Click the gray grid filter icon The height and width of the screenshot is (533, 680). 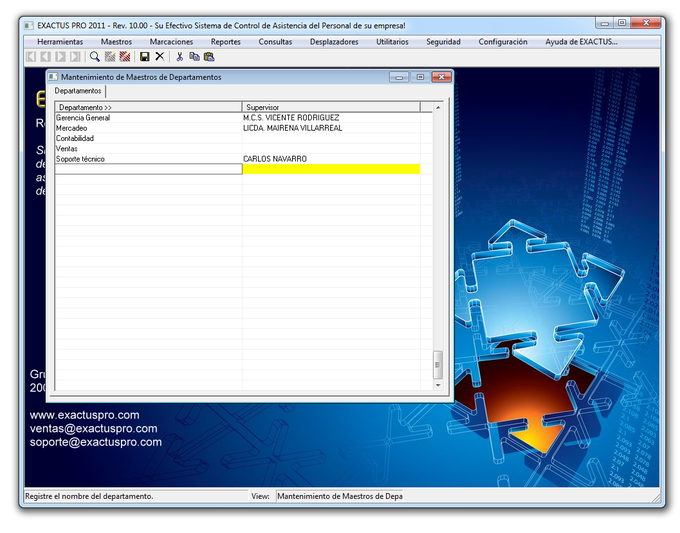tap(110, 56)
